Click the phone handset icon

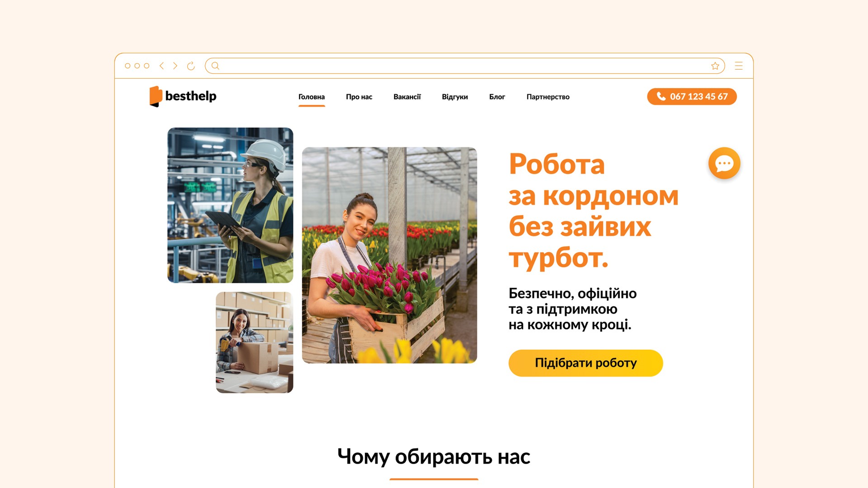[x=661, y=96]
